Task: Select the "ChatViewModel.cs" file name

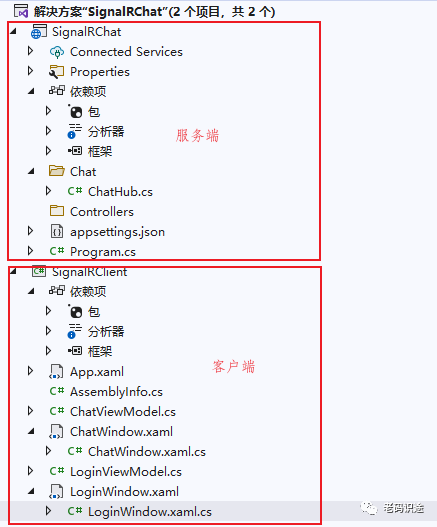Action: pos(123,412)
